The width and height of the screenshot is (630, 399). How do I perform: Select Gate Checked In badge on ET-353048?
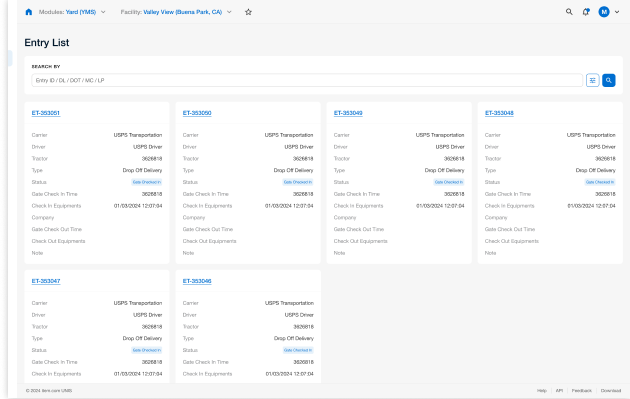pos(600,182)
